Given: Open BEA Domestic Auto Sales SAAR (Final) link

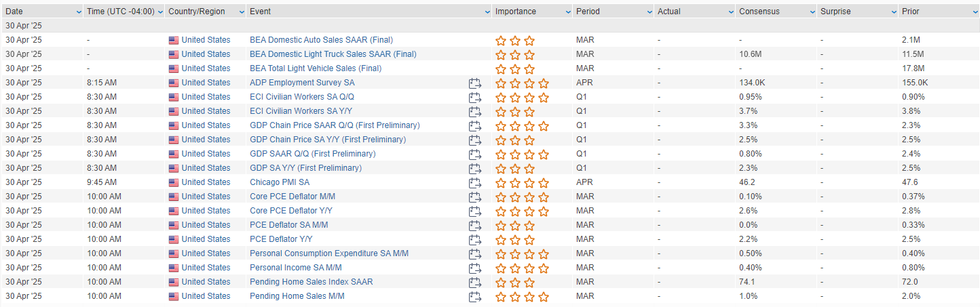Looking at the screenshot, I should coord(321,40).
